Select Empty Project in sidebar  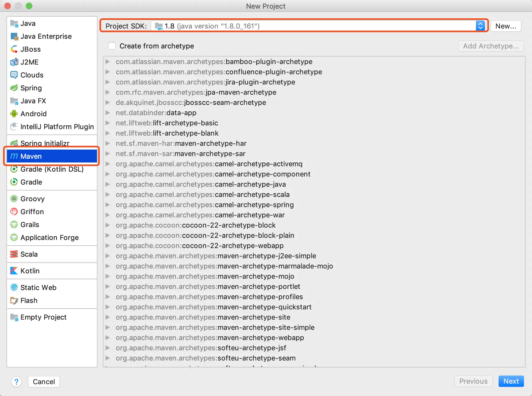43,317
